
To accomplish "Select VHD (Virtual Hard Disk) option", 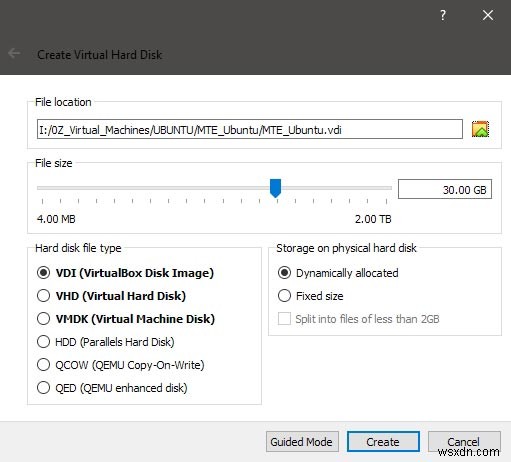I will coord(111,296).
